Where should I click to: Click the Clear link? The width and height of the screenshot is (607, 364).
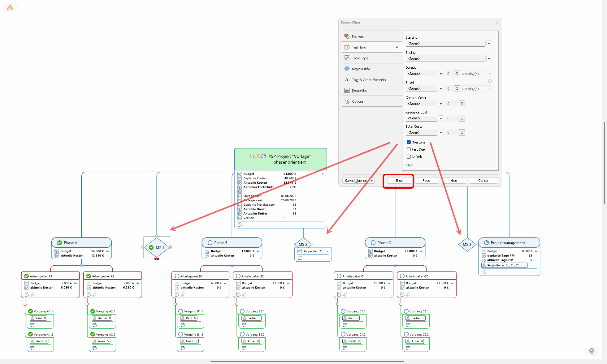click(x=410, y=165)
